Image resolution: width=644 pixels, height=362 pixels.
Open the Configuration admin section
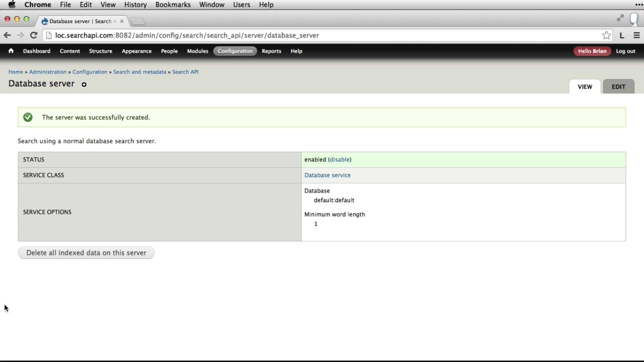[x=235, y=51]
